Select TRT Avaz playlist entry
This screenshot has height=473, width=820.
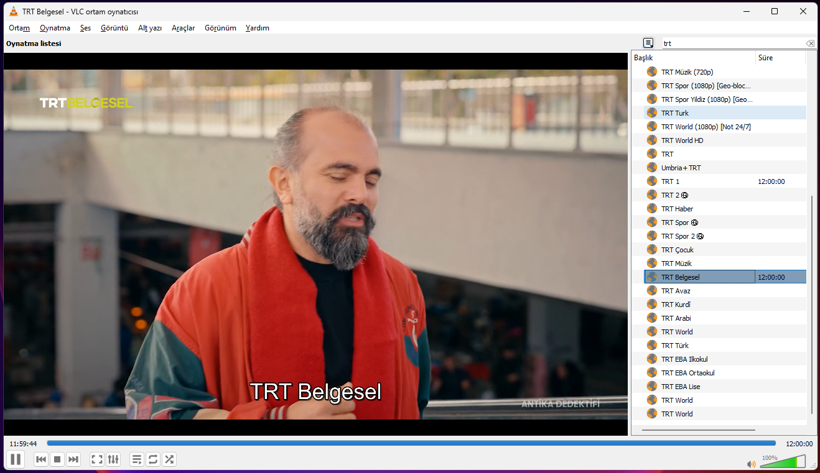pos(725,290)
